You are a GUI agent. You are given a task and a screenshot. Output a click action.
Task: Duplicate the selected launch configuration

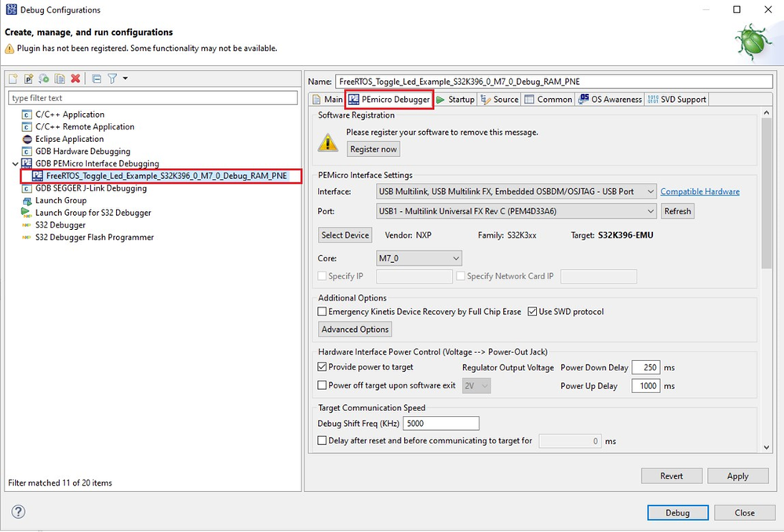[x=60, y=78]
